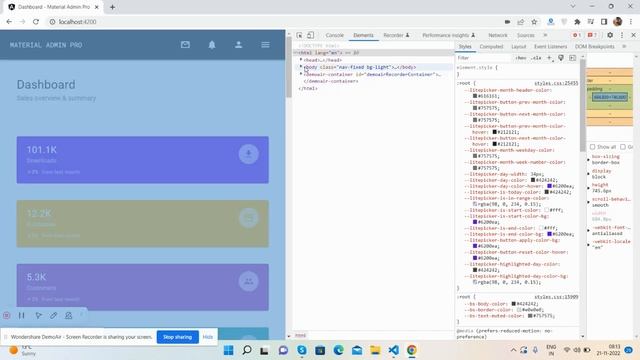
Task: Toggle the :hov element state button
Action: pyautogui.click(x=520, y=58)
